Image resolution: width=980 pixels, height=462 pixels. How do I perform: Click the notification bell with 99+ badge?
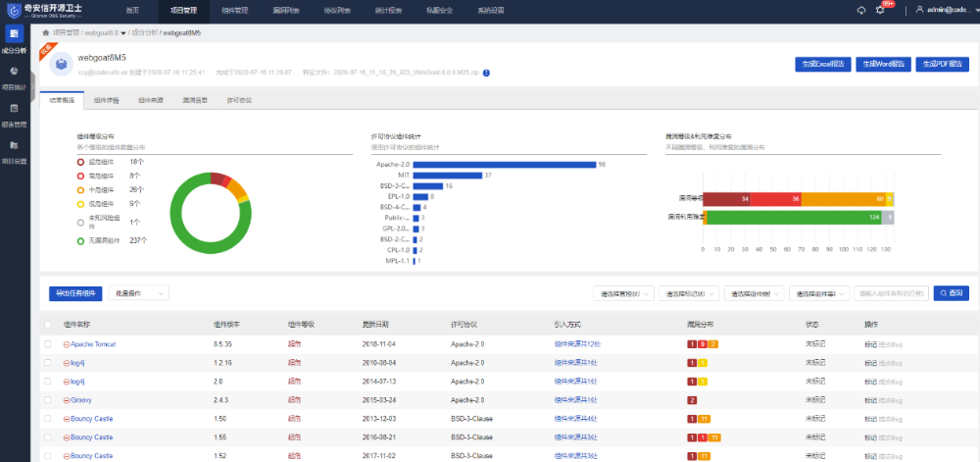[880, 10]
